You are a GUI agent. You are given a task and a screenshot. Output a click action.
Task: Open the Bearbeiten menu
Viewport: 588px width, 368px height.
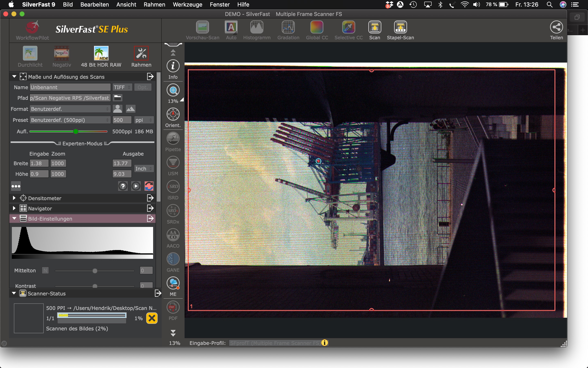(95, 4)
